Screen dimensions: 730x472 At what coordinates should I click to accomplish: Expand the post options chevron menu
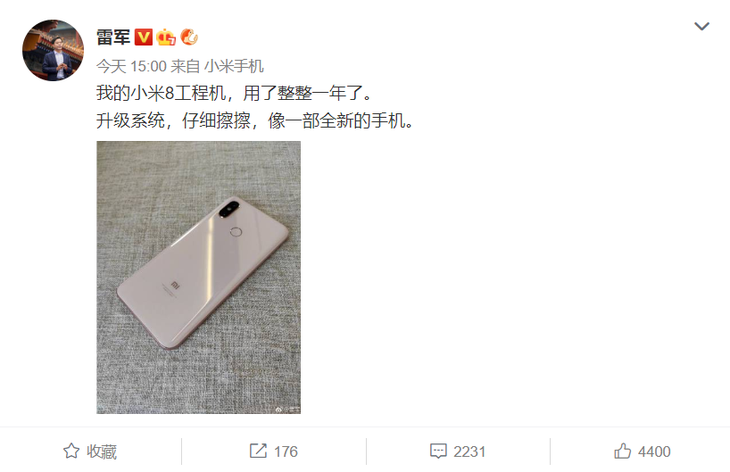[702, 26]
